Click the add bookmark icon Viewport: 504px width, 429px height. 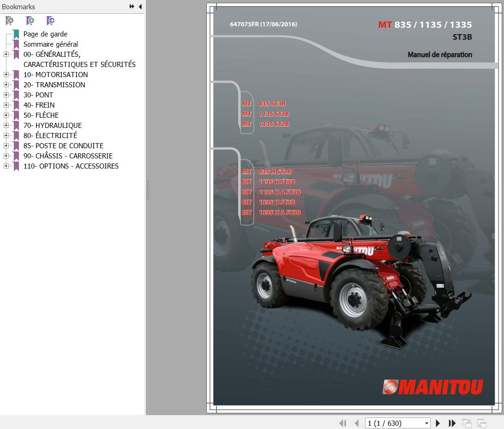point(30,21)
